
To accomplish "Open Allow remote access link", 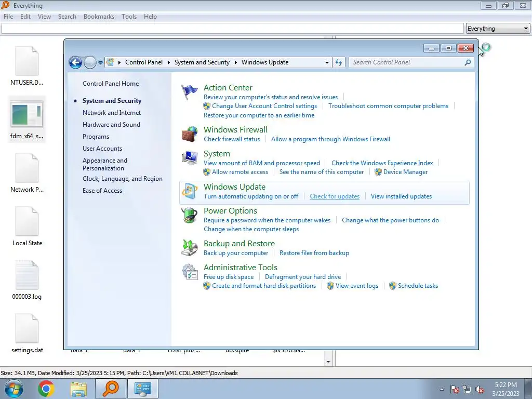I will (240, 172).
